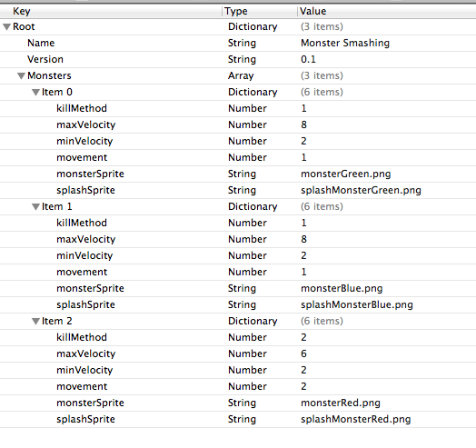Select maxVelocity key under Item 1
The image size is (476, 448).
pyautogui.click(x=86, y=239)
